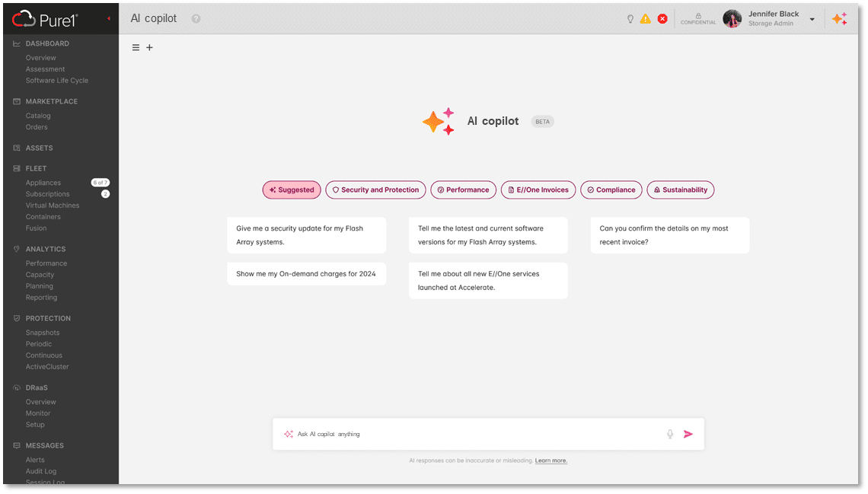Open the yellow warning alerts icon

(x=646, y=19)
